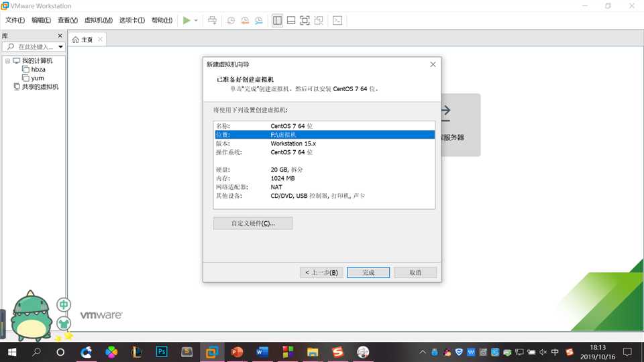This screenshot has height=362, width=644.
Task: Toggle the show library sidebar icon
Action: click(277, 20)
